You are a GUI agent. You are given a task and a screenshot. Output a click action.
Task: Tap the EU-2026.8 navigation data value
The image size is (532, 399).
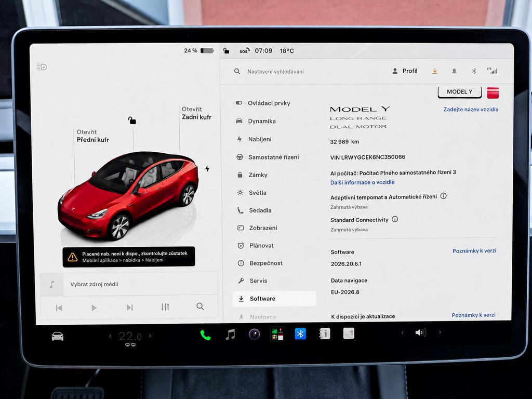pyautogui.click(x=345, y=292)
